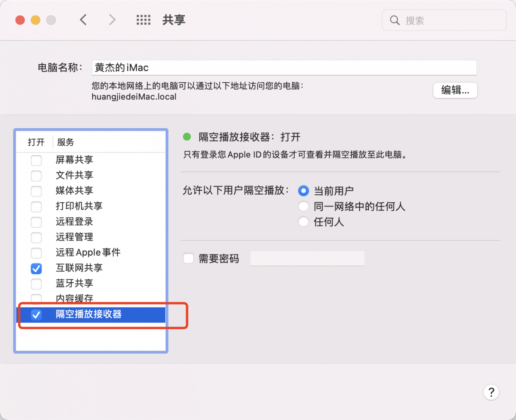Select the 任何人 radio option

[304, 222]
